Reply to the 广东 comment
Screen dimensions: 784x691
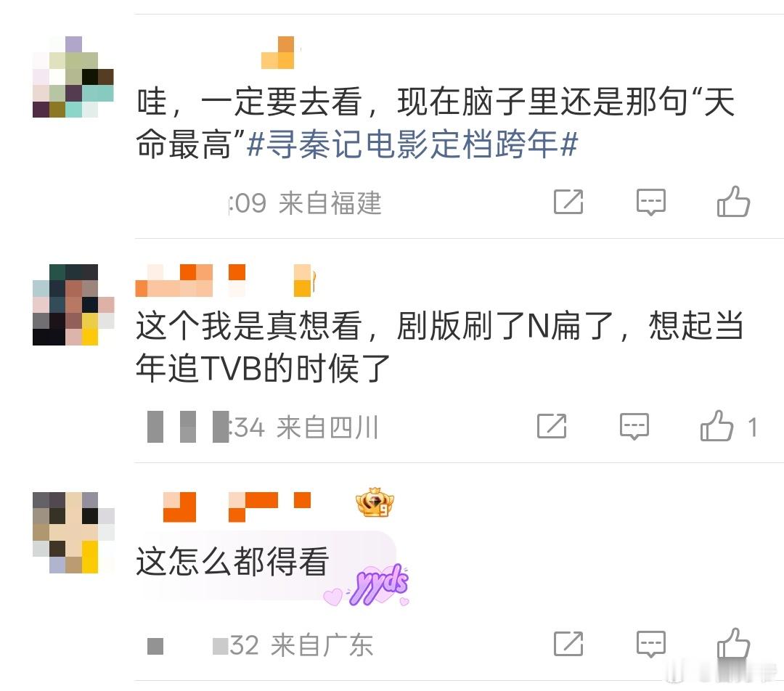pyautogui.click(x=650, y=644)
